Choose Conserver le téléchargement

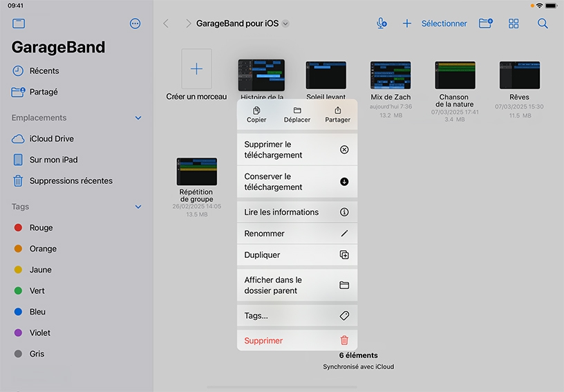[x=297, y=182]
